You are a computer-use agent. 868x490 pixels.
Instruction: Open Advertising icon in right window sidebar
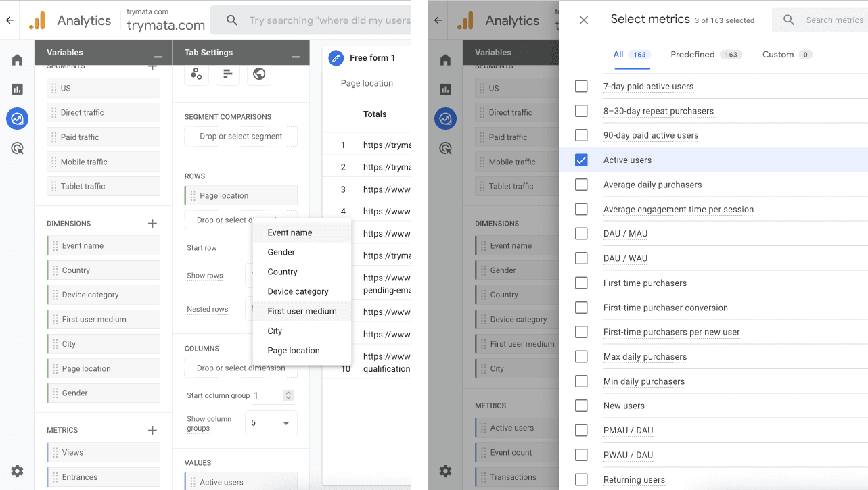coord(445,148)
